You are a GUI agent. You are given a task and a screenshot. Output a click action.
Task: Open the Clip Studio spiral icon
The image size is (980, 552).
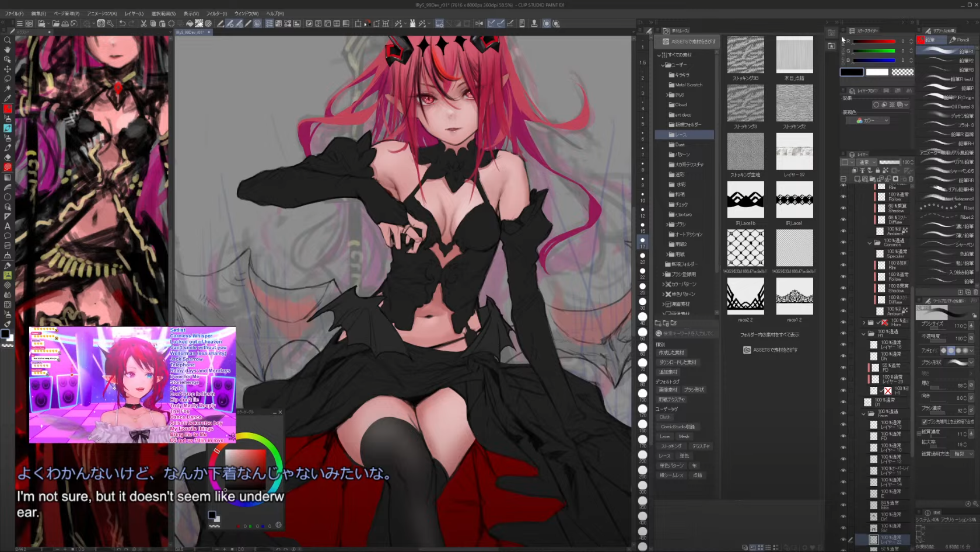29,23
